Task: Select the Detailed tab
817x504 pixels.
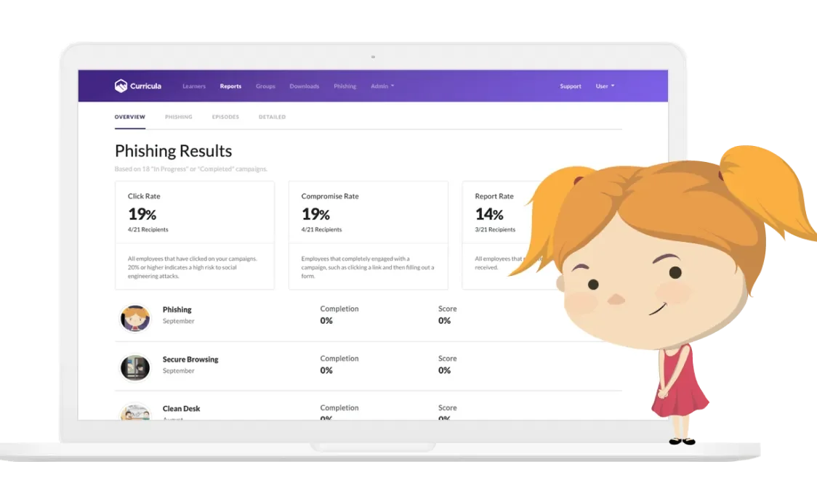Action: (x=272, y=117)
